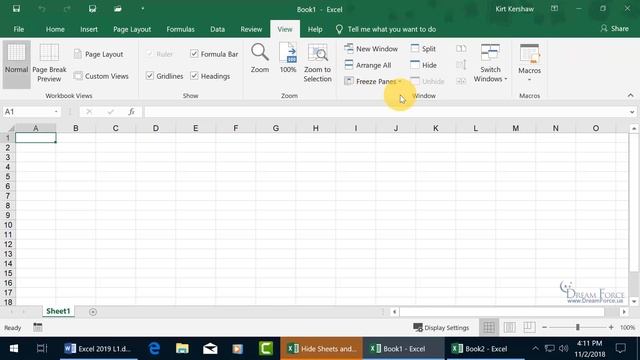The width and height of the screenshot is (640, 360).
Task: Click the Normal view icon in status bar
Action: 489,327
